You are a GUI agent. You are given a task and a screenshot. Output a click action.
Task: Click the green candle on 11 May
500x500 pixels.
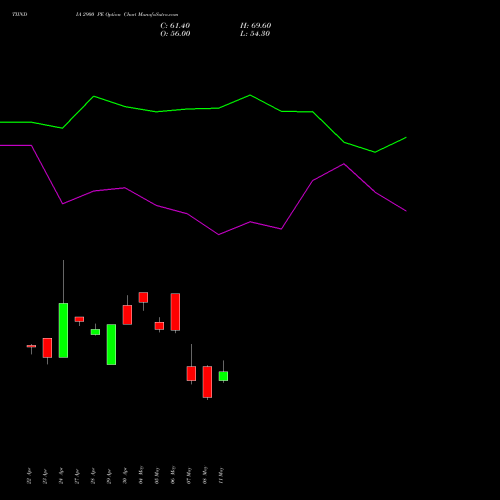(223, 376)
